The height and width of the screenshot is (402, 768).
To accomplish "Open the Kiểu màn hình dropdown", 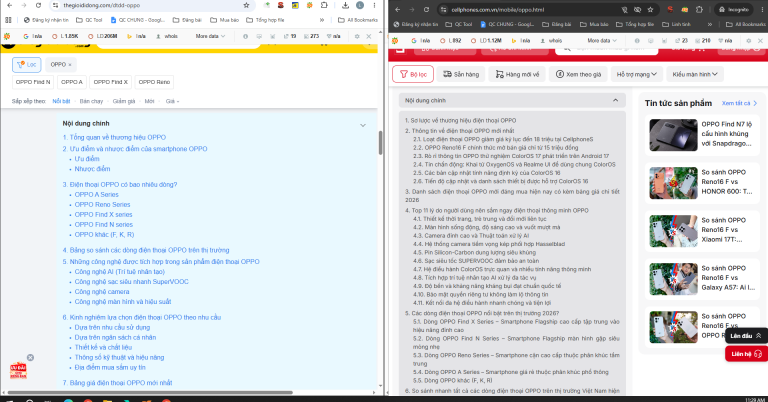I will (x=695, y=74).
